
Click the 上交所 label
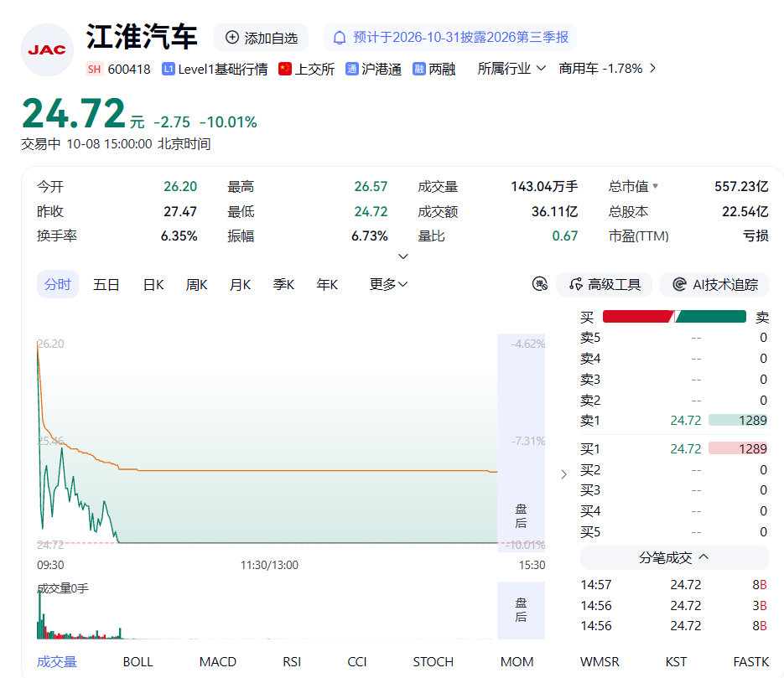(x=314, y=69)
